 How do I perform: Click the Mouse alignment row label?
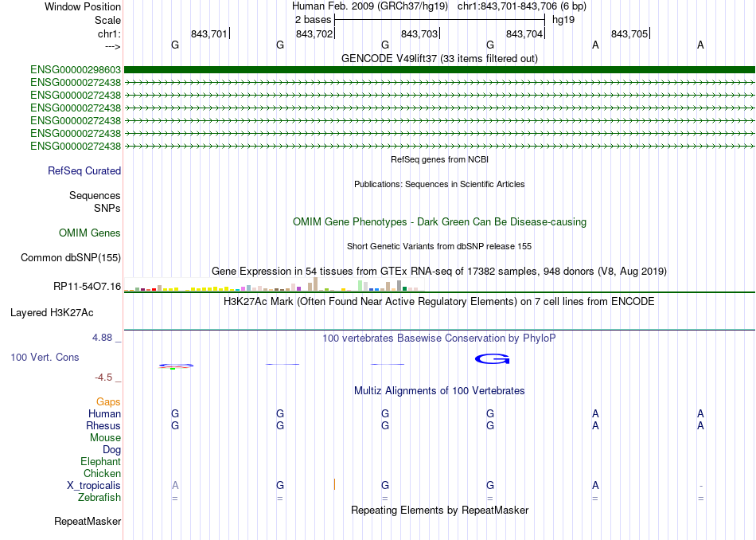[105, 438]
